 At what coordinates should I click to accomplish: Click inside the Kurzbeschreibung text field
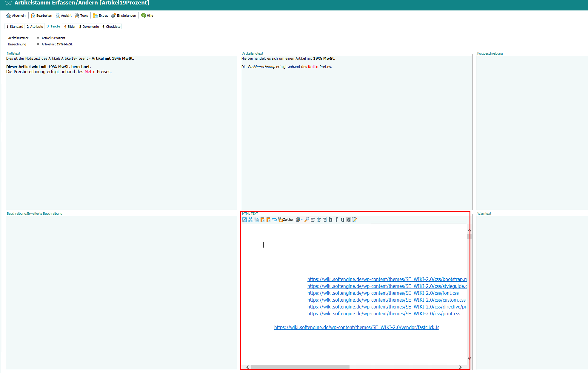(531, 131)
